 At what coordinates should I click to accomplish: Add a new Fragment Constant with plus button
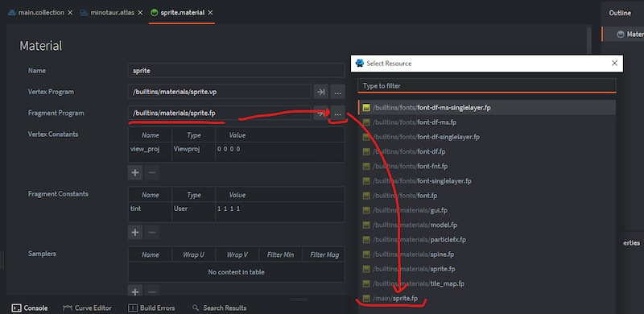(135, 232)
